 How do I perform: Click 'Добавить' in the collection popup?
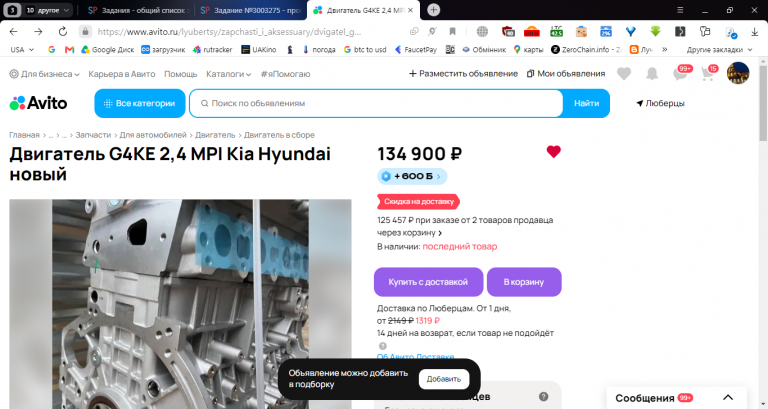pos(444,379)
